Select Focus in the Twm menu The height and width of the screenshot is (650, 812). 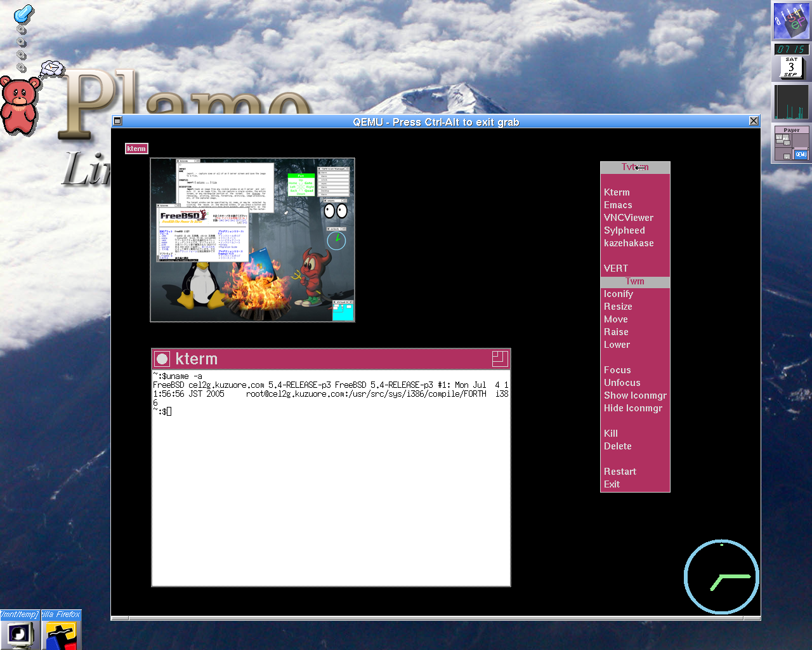pos(635,370)
